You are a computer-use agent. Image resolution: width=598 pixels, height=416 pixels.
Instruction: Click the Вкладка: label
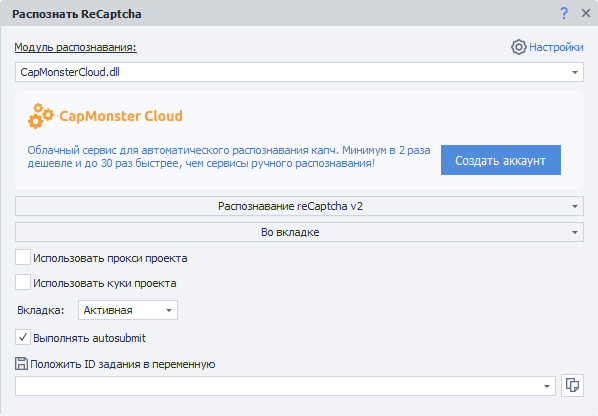40,310
